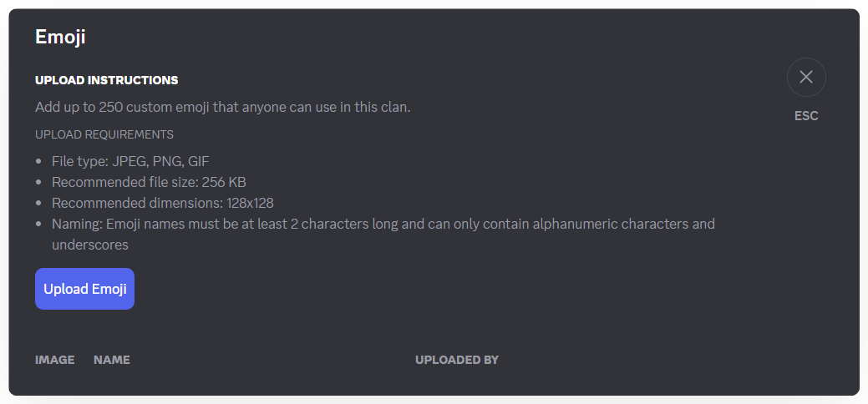This screenshot has width=868, height=404.
Task: Click the 'Recommended file size: 256 KB' line
Action: pyautogui.click(x=149, y=182)
